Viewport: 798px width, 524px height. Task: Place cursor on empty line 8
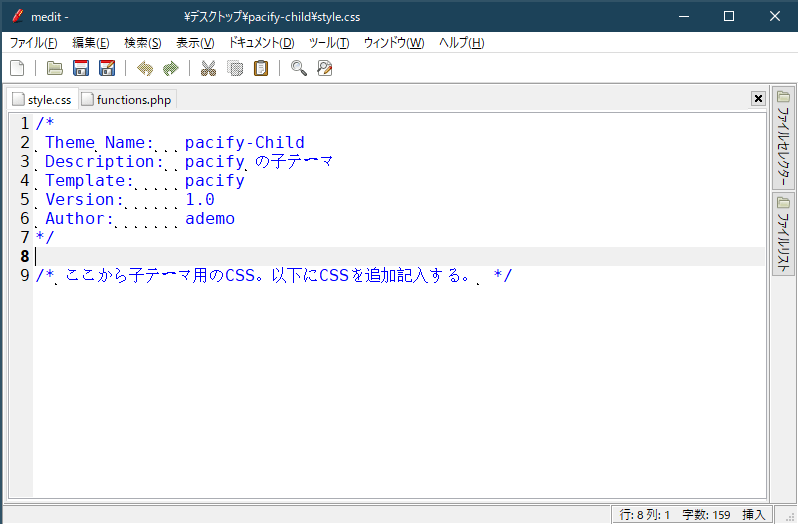click(x=400, y=256)
